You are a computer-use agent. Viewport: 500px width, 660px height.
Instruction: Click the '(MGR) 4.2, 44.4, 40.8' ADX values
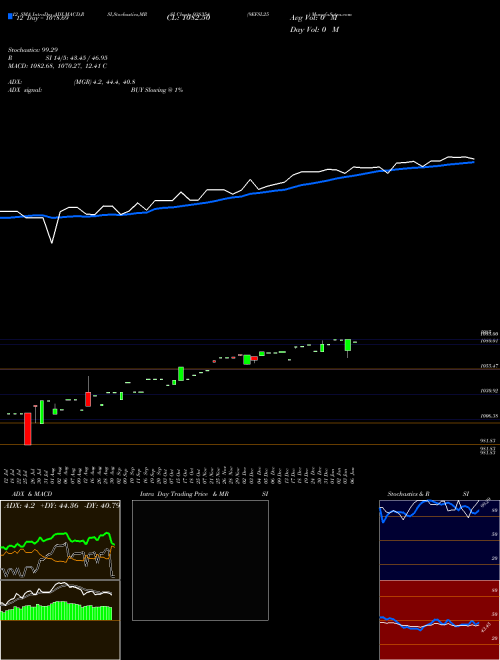click(x=104, y=82)
